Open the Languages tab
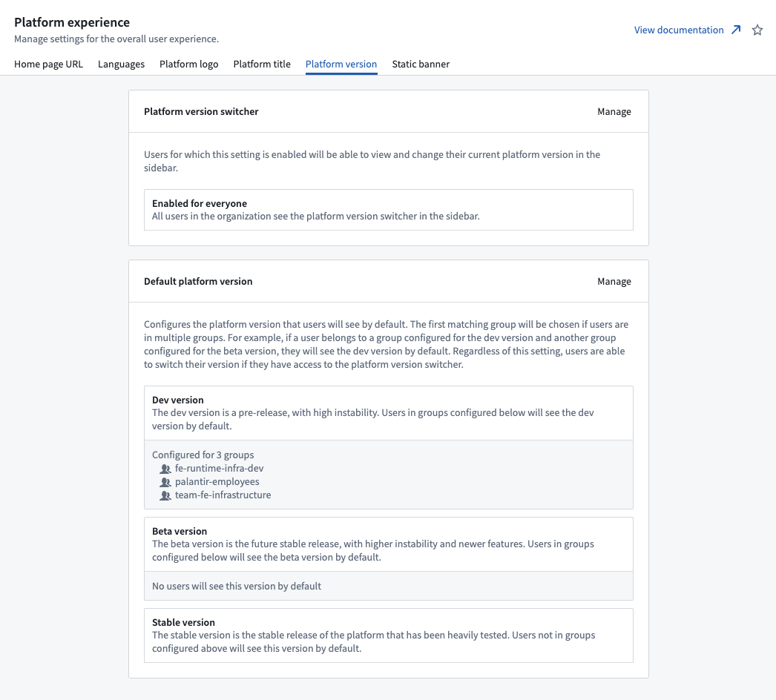This screenshot has width=776, height=700. [121, 65]
